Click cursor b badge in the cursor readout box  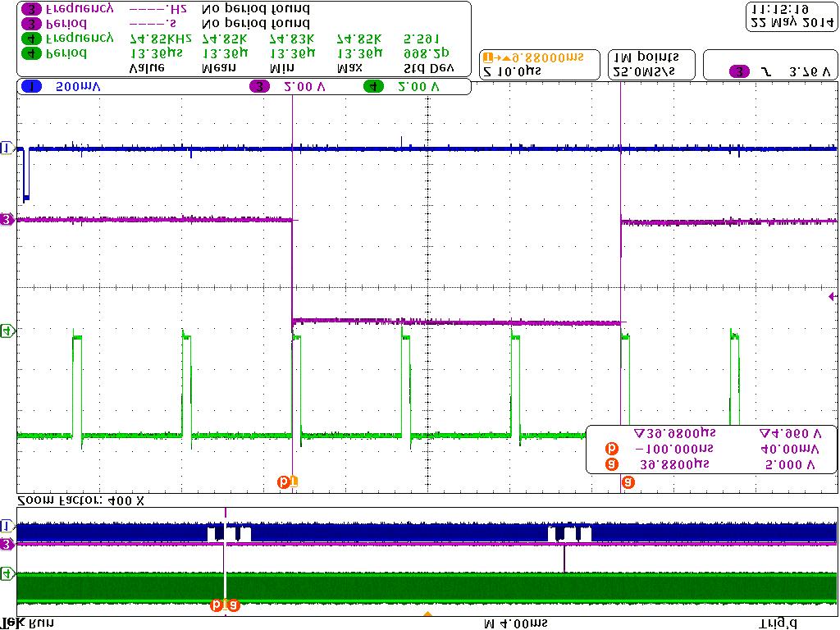(x=611, y=449)
